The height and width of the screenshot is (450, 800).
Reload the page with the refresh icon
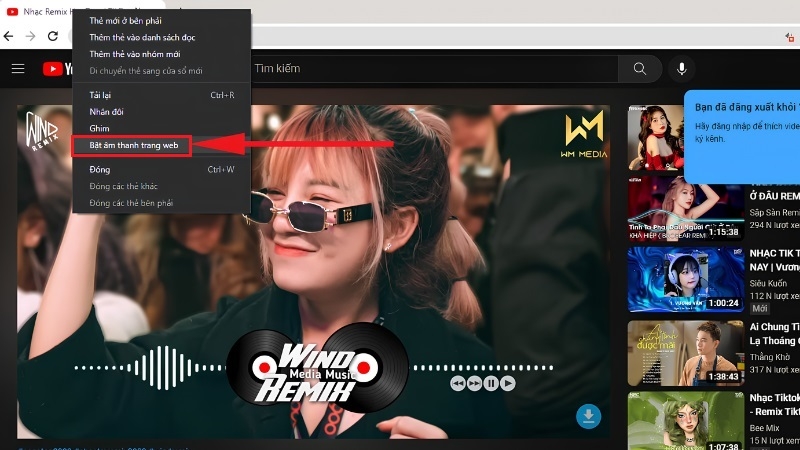(53, 36)
